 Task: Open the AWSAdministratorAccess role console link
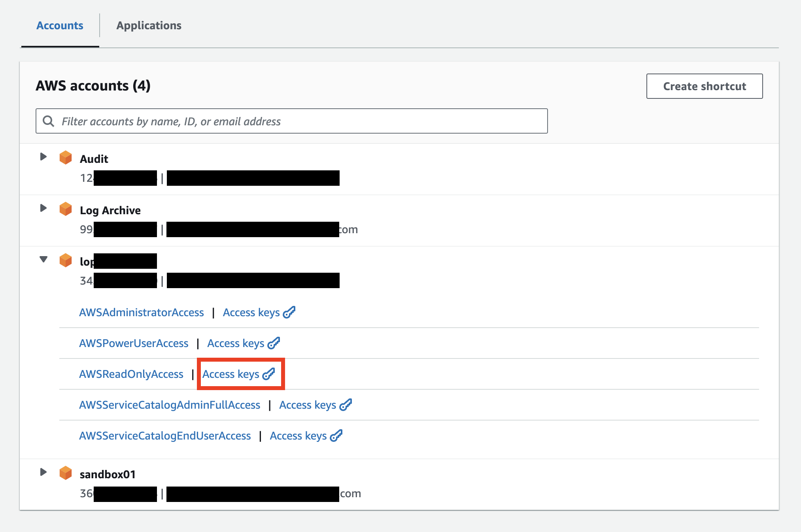142,312
